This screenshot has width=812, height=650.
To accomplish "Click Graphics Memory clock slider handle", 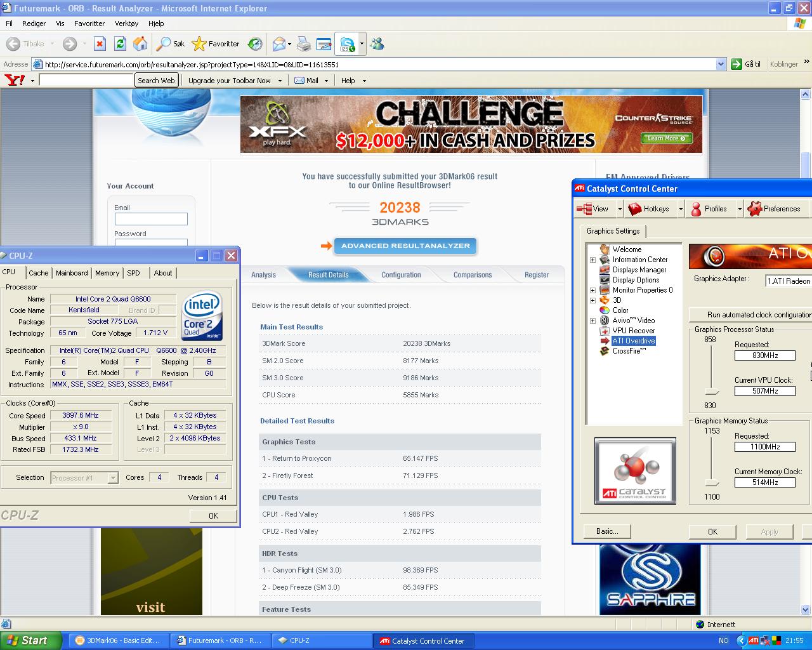I will [x=712, y=483].
